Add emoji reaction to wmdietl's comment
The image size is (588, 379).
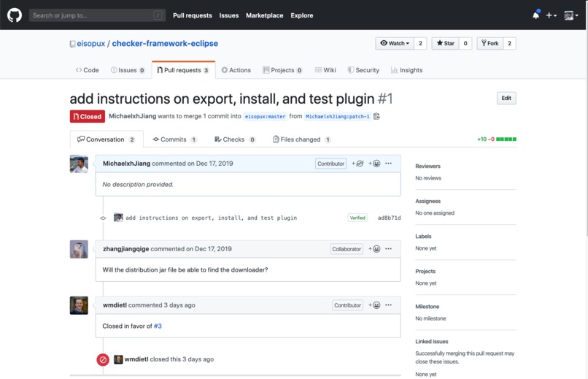374,305
